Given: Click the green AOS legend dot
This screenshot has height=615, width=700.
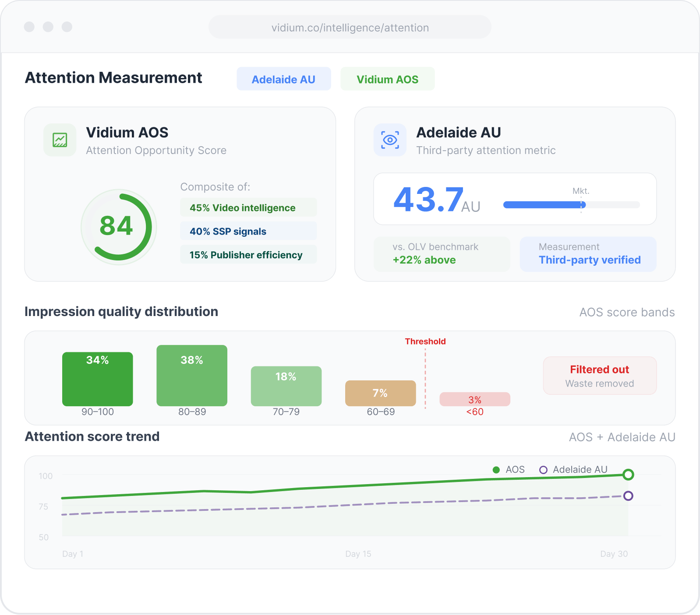Looking at the screenshot, I should pyautogui.click(x=496, y=470).
